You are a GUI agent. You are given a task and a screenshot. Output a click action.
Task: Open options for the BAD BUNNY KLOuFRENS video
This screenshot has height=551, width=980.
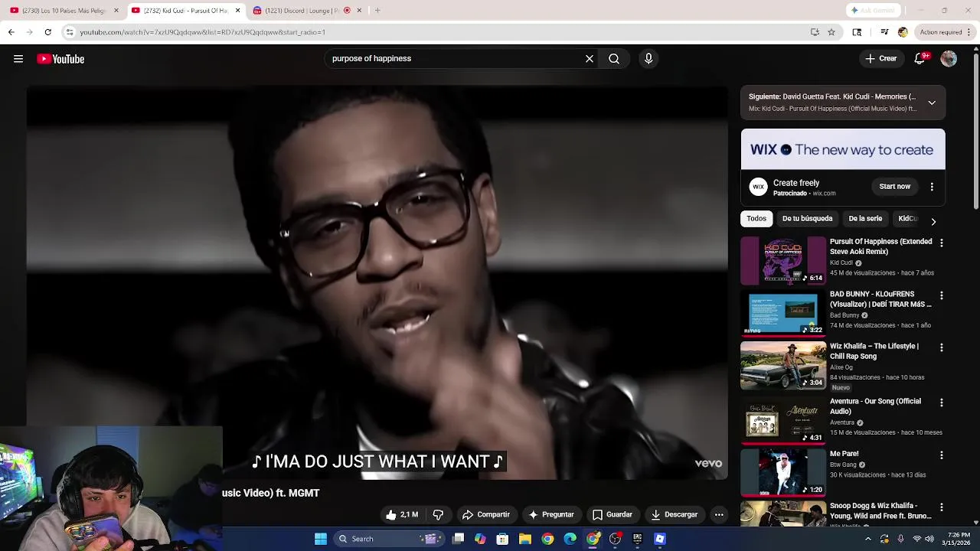pos(942,295)
